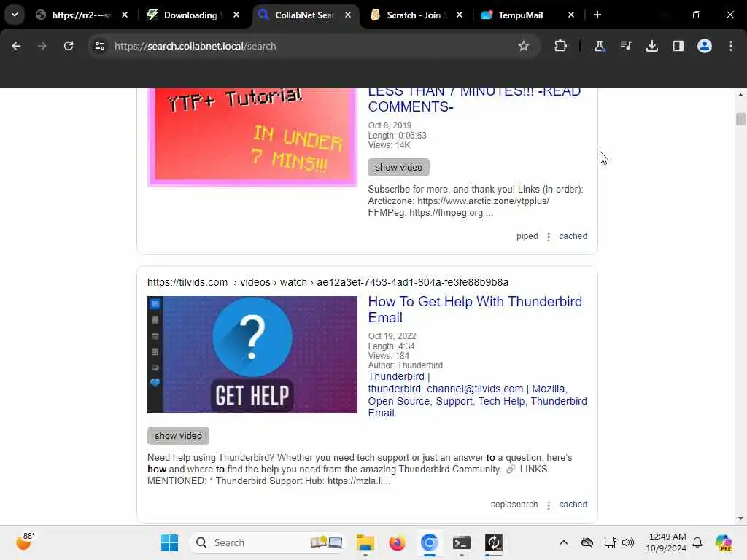Viewport: 747px width, 560px height.
Task: Open Chrome Labs flask icon
Action: [x=599, y=46]
